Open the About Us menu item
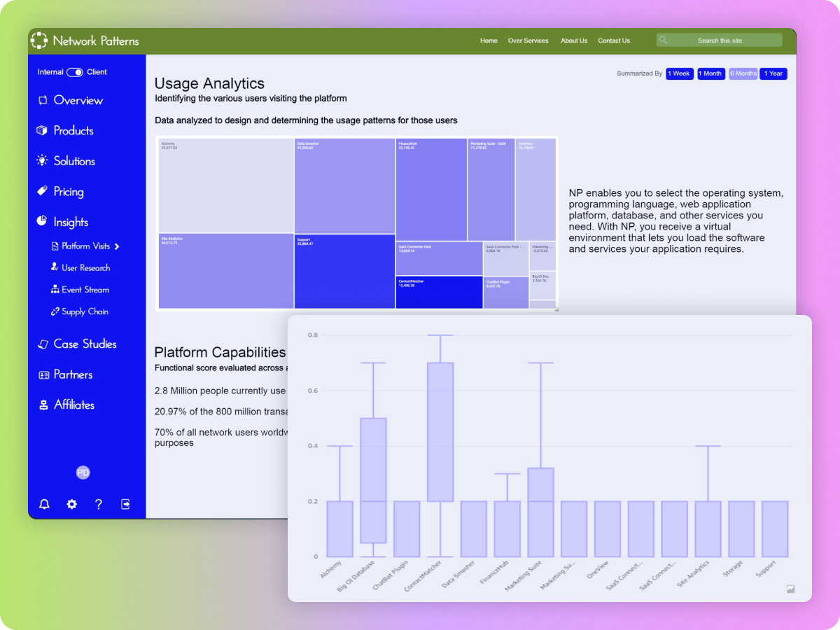The width and height of the screenshot is (840, 630). click(x=574, y=41)
